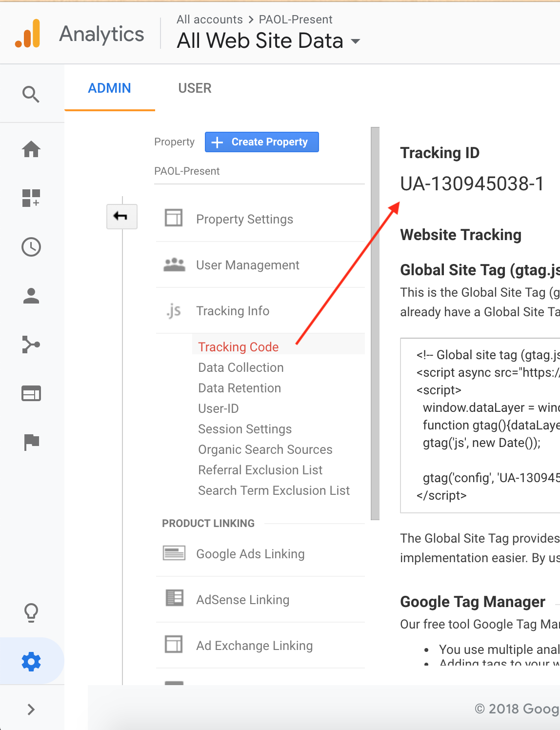Open Behavior reports layout icon
Image resolution: width=560 pixels, height=730 pixels.
(x=31, y=393)
